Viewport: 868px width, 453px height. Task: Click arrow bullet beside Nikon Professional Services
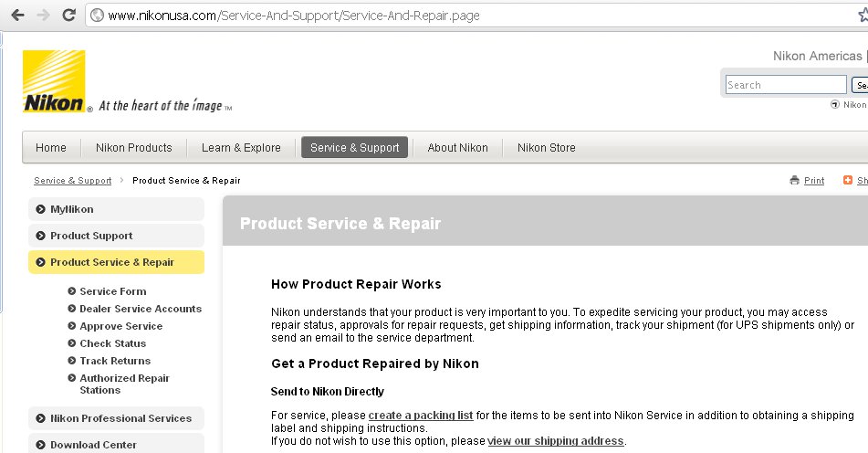click(x=40, y=418)
